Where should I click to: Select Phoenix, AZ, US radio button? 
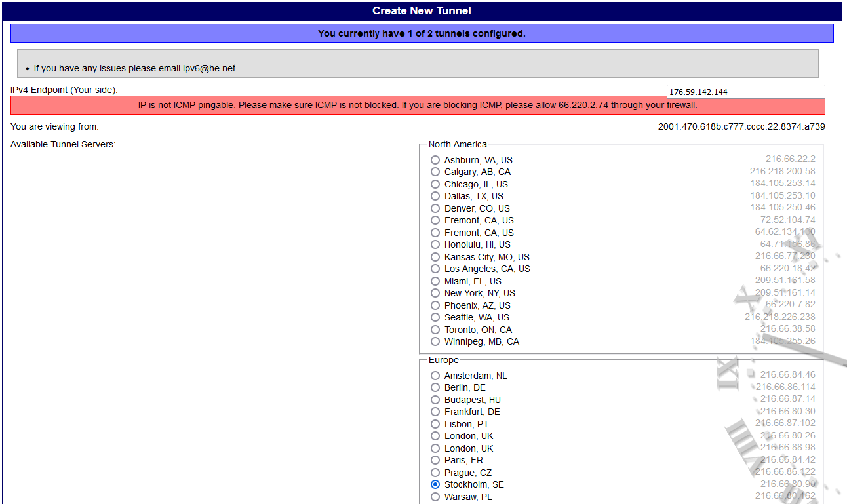click(x=435, y=305)
